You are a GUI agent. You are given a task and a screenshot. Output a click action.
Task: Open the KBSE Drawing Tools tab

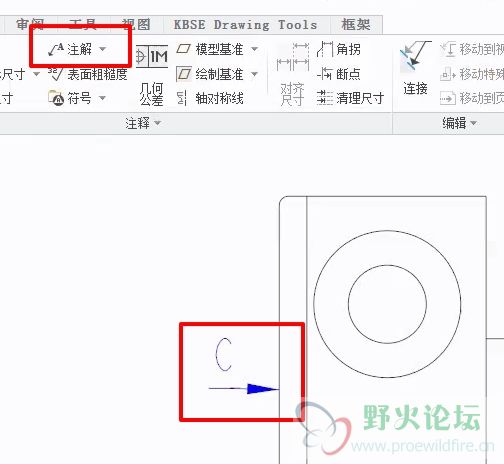coord(246,25)
